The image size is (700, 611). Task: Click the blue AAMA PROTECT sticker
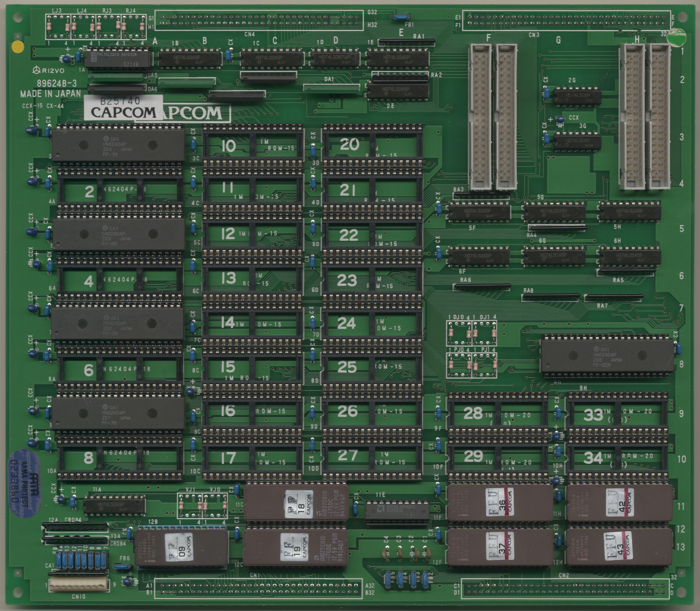(x=24, y=484)
